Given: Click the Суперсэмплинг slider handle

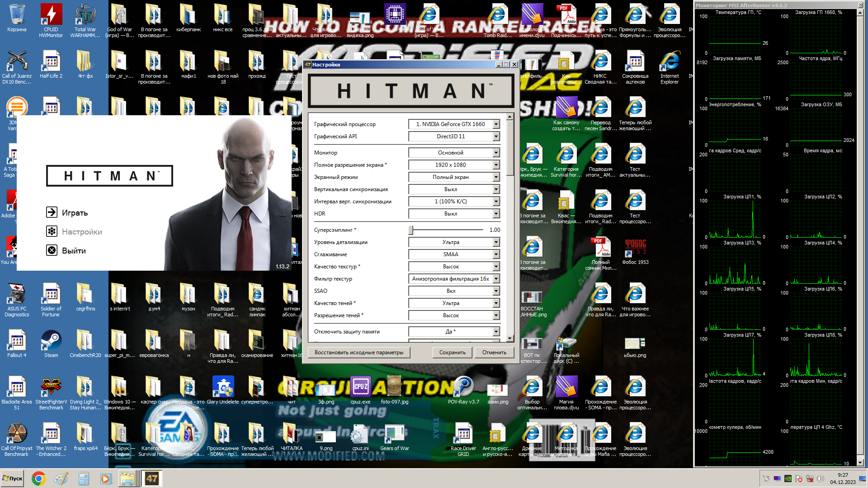Looking at the screenshot, I should [411, 230].
